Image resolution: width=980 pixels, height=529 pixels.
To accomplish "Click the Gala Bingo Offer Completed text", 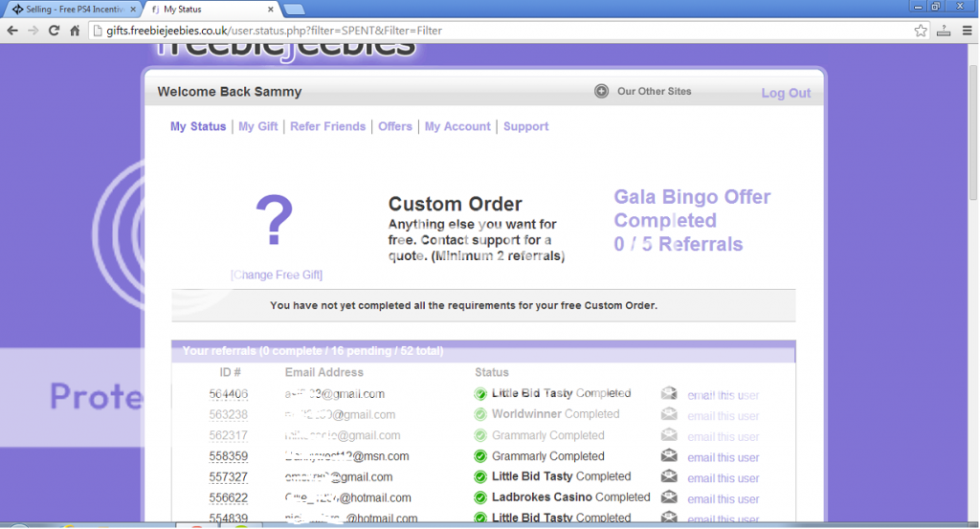I will point(692,209).
